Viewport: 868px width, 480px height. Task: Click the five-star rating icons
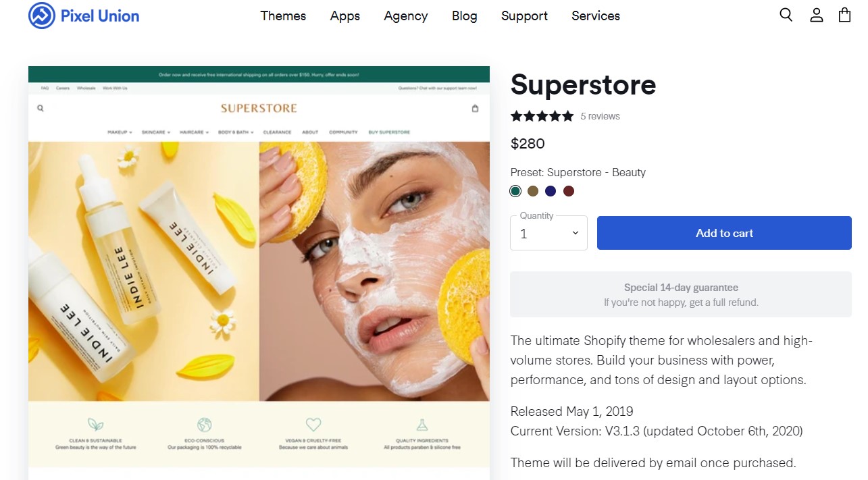(x=542, y=116)
